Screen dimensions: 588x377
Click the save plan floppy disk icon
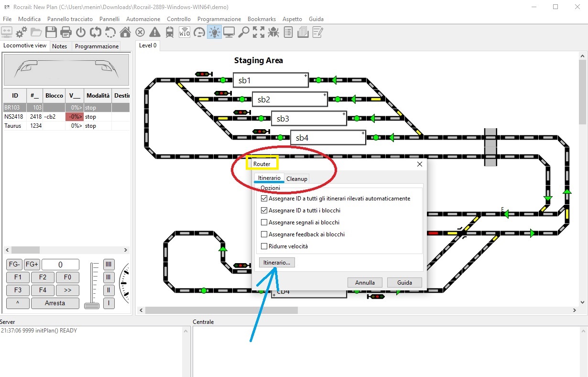click(x=51, y=32)
